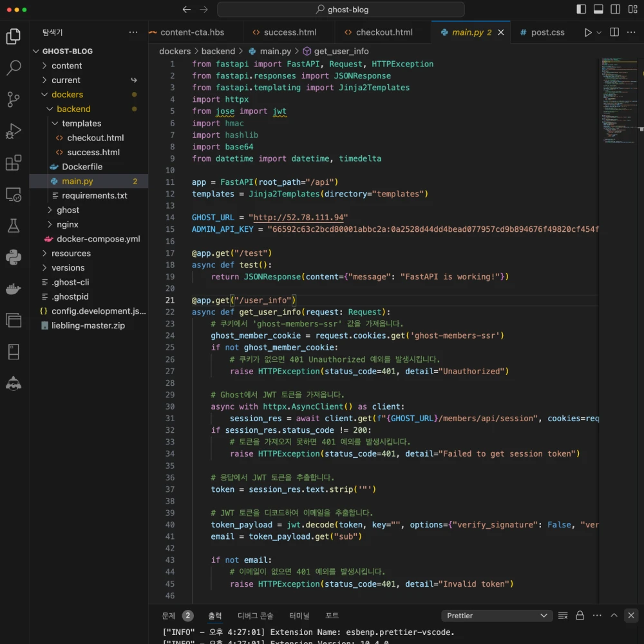This screenshot has width=644, height=644.
Task: Go forward in navigation history
Action: 204,10
